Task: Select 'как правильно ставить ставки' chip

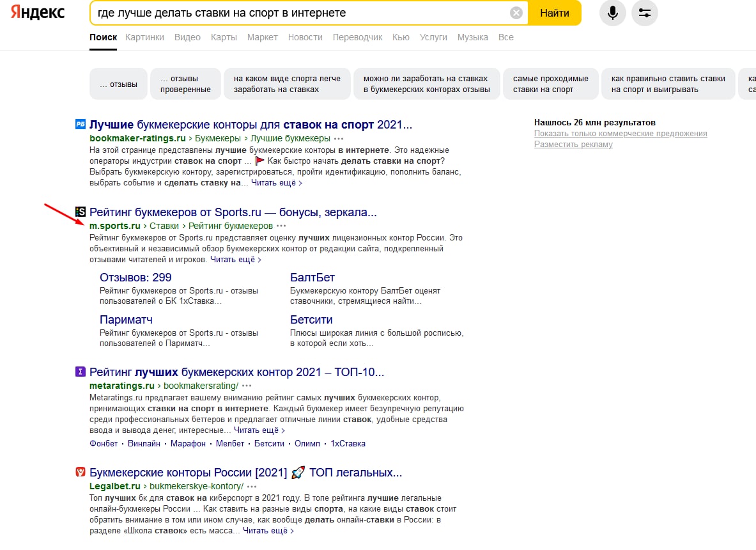Action: [x=668, y=84]
